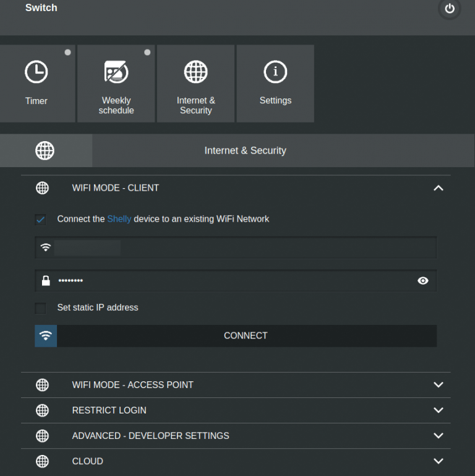The height and width of the screenshot is (476, 475).
Task: Show password with the eye icon
Action: point(423,281)
